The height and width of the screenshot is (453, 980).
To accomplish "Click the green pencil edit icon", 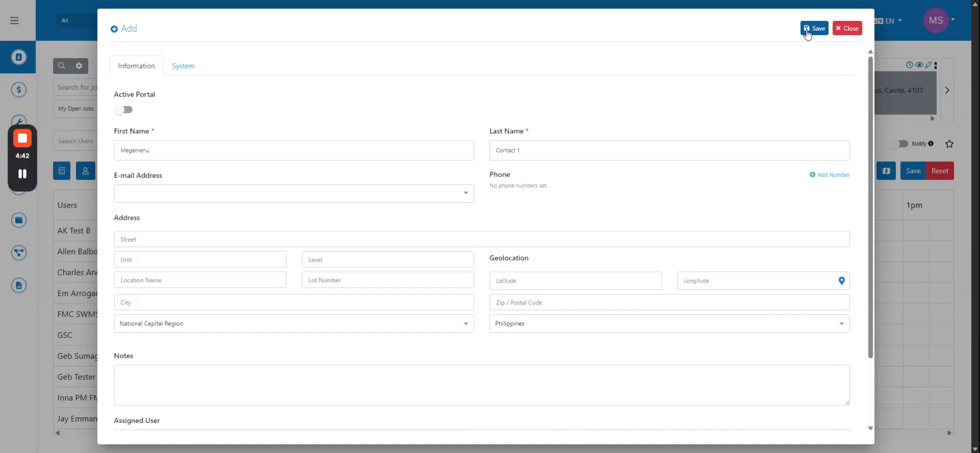I will [928, 65].
